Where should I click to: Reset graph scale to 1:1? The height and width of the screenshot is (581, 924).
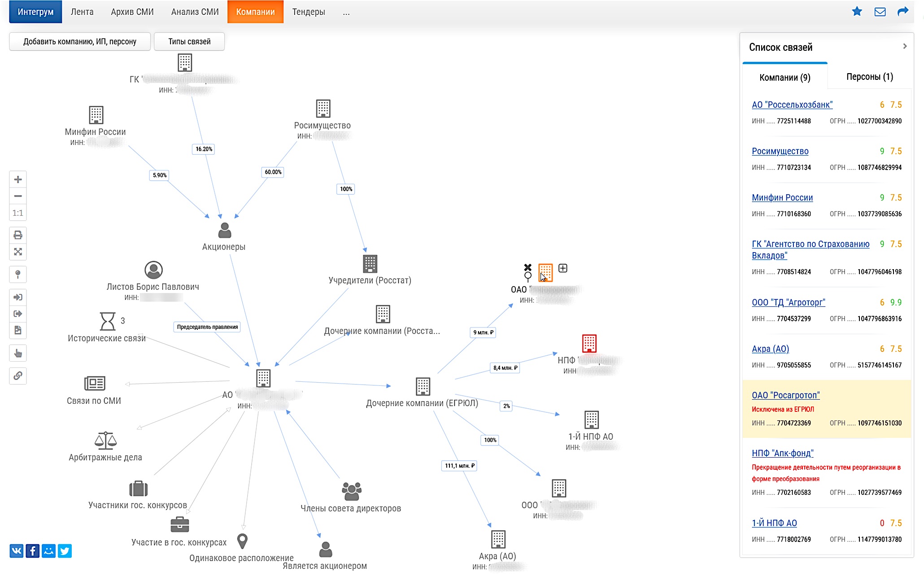(18, 213)
